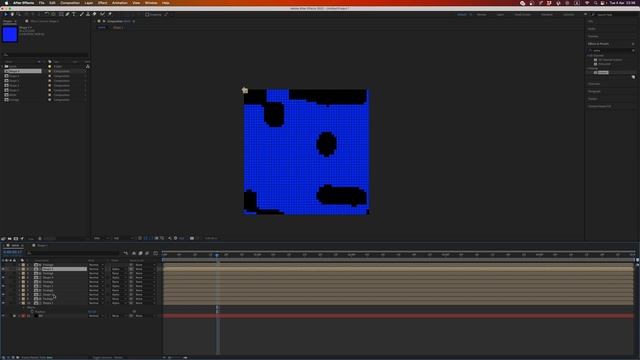
Task: Open the Paragraph panel
Action: point(594,91)
